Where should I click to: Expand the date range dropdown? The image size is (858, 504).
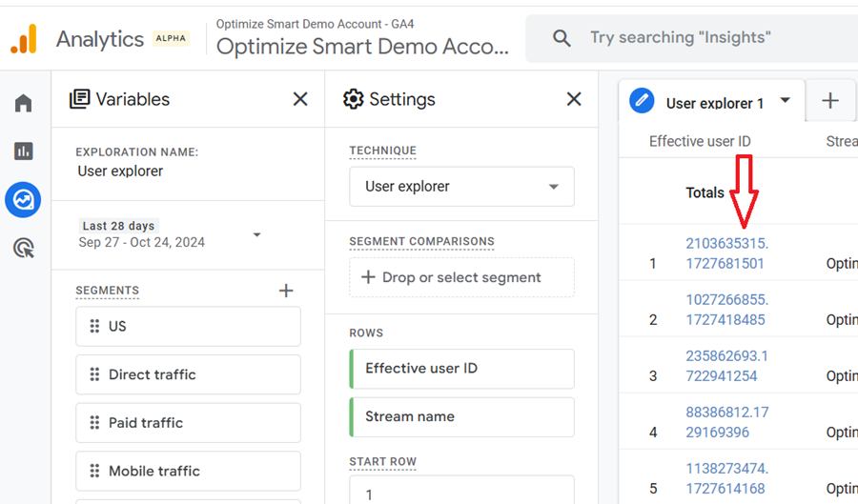[256, 234]
